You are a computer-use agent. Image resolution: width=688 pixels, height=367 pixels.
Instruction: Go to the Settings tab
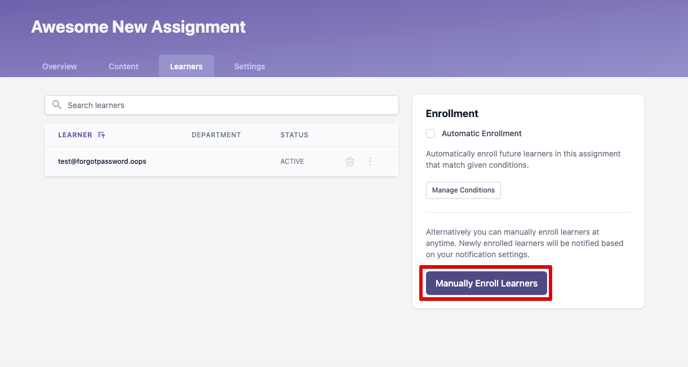[250, 66]
